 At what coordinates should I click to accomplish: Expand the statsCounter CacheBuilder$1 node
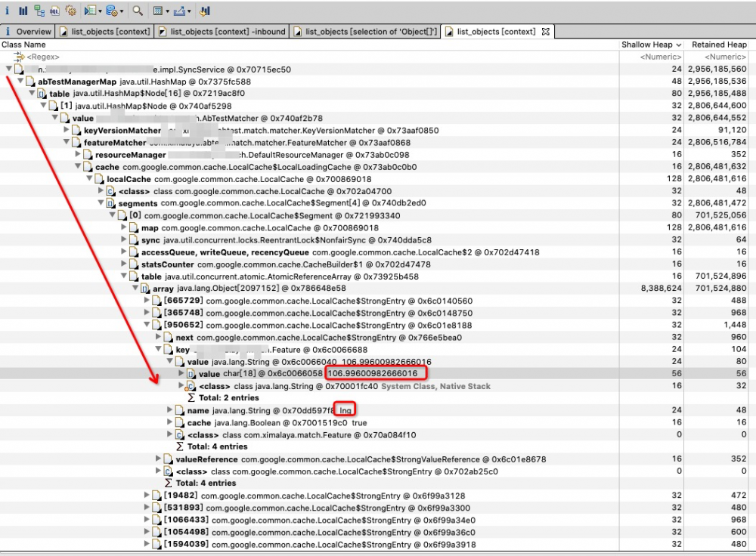123,264
